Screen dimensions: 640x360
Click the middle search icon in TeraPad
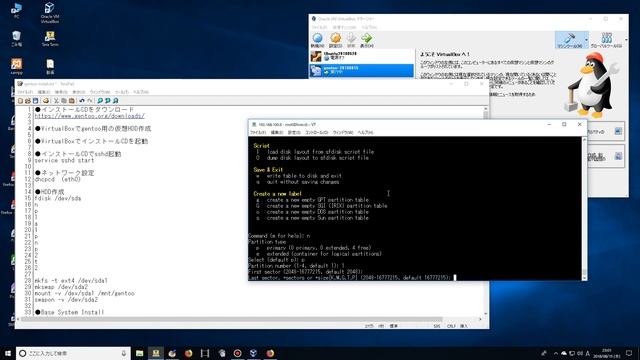coord(108,100)
